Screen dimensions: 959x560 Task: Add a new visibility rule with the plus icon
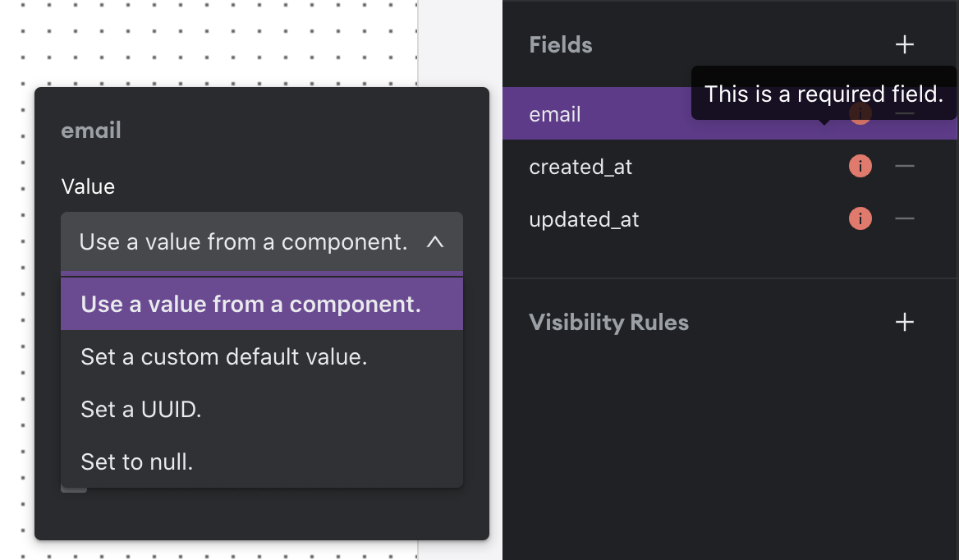pyautogui.click(x=904, y=322)
